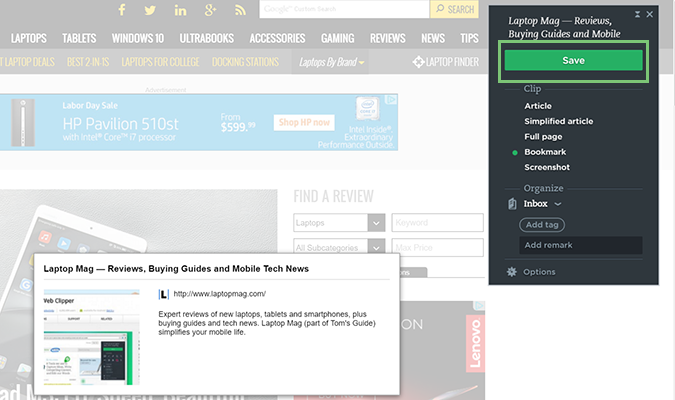Follow the Best 2-in-1s link
This screenshot has width=675, height=400.
[x=88, y=62]
